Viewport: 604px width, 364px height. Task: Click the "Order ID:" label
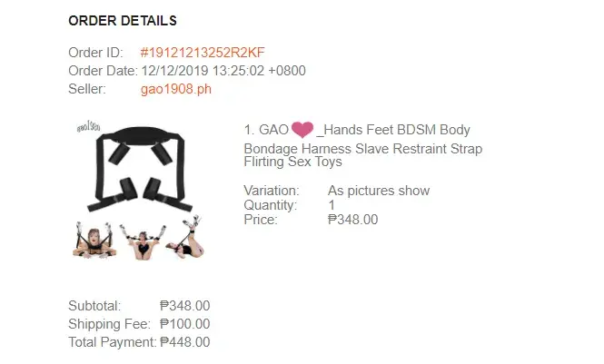95,53
